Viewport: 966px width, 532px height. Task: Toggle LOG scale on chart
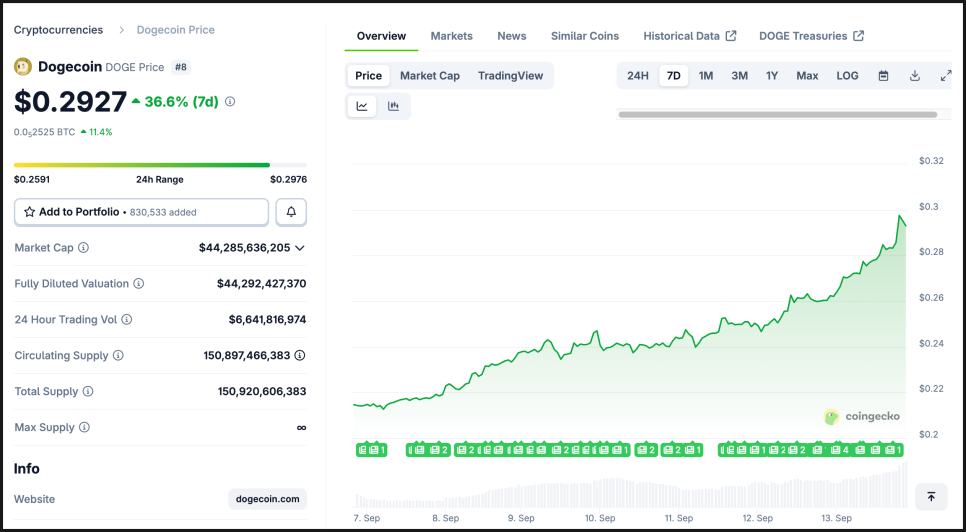[847, 76]
